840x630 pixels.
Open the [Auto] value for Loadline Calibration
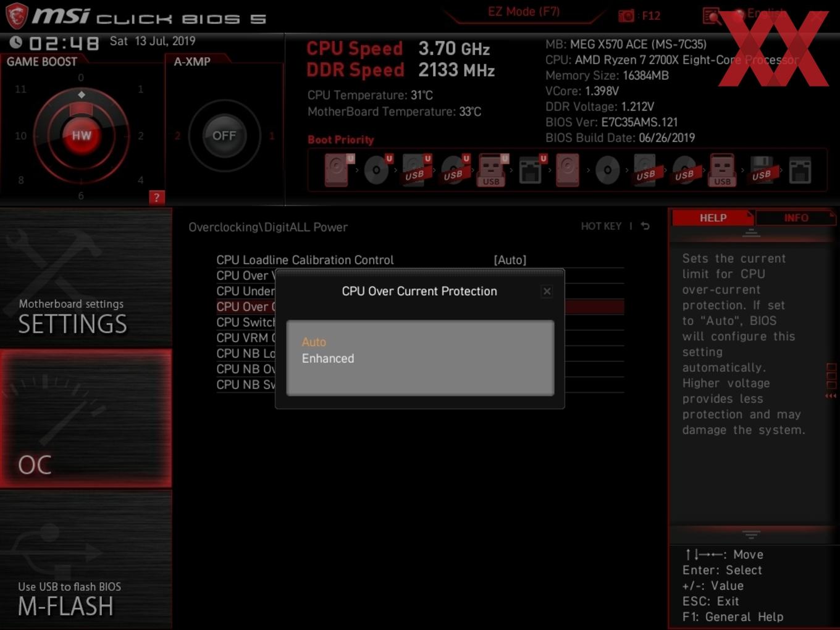pyautogui.click(x=510, y=260)
